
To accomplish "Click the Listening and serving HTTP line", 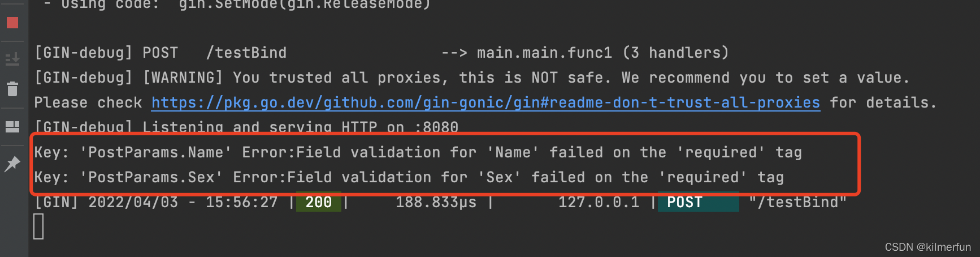I will (246, 127).
